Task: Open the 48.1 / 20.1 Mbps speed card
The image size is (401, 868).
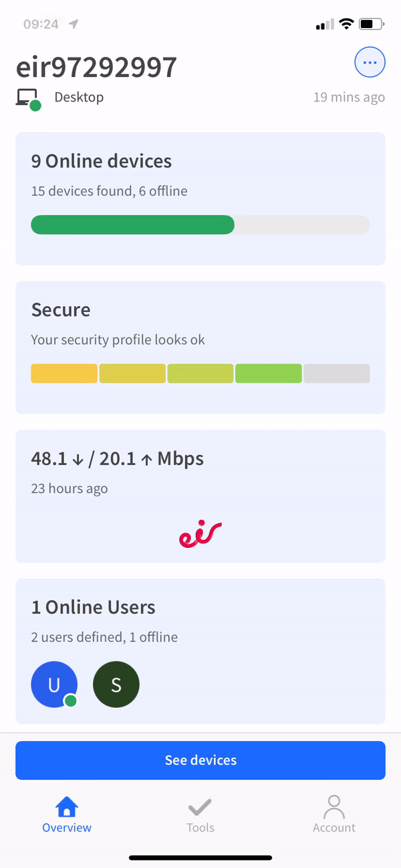Action: point(200,496)
